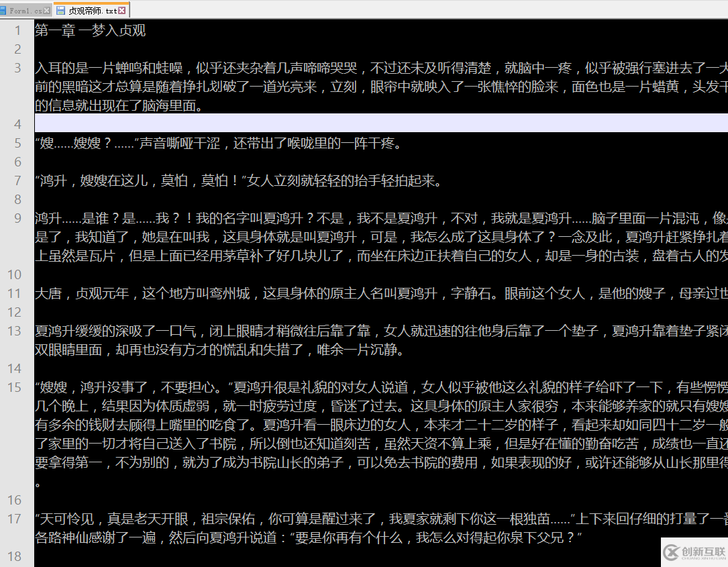Click line number 9 in the gutter
728x567 pixels.
tap(17, 217)
